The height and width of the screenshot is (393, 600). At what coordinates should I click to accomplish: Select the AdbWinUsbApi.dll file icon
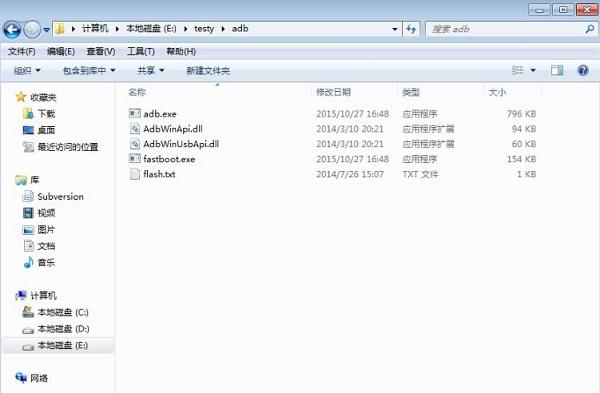coord(135,144)
